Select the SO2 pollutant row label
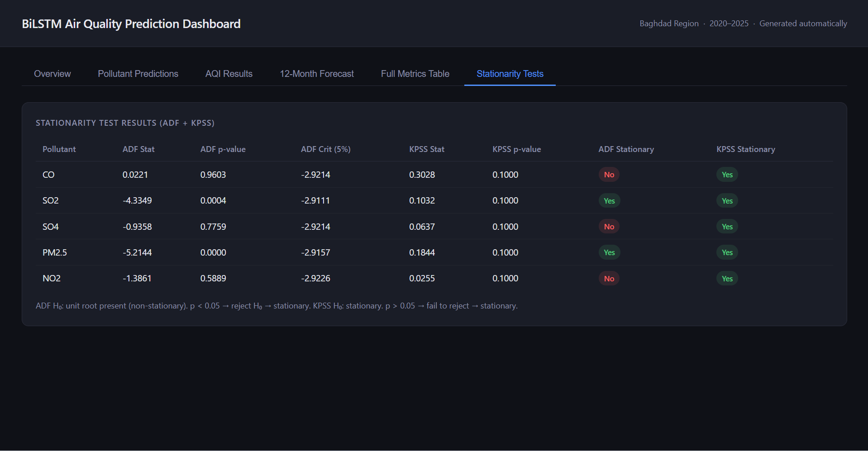The image size is (868, 451). [51, 200]
